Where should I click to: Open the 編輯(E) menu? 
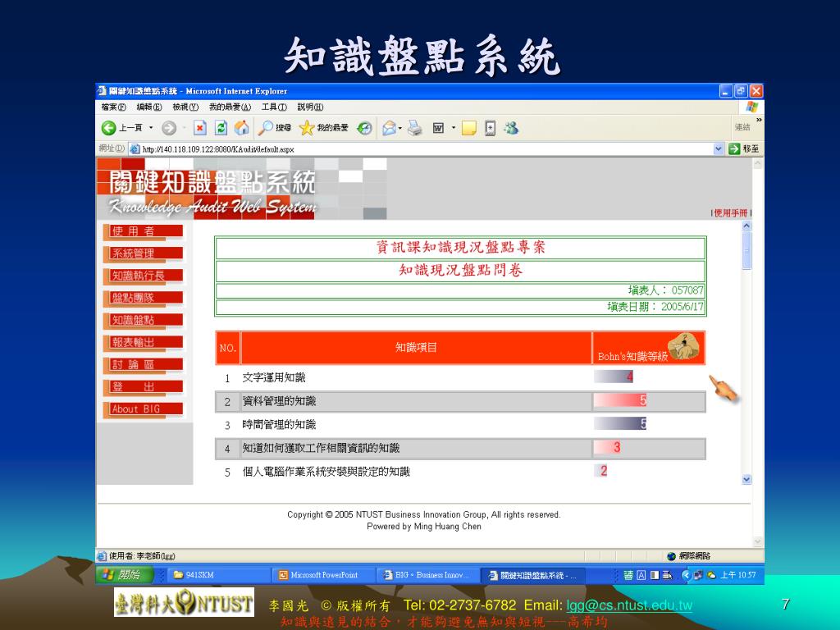(x=149, y=107)
